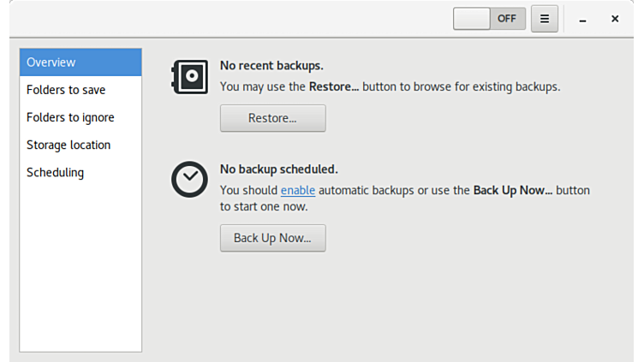Toggle automatic backups switch on

[x=489, y=18]
